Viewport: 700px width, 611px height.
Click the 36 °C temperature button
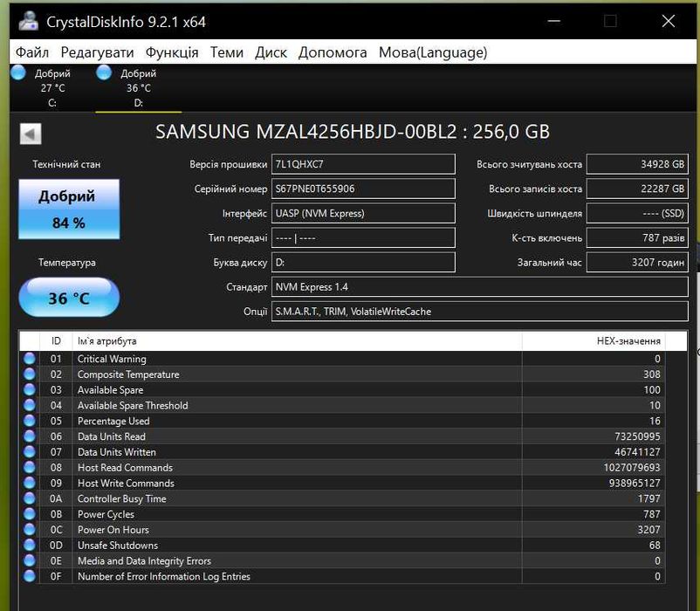click(x=69, y=298)
